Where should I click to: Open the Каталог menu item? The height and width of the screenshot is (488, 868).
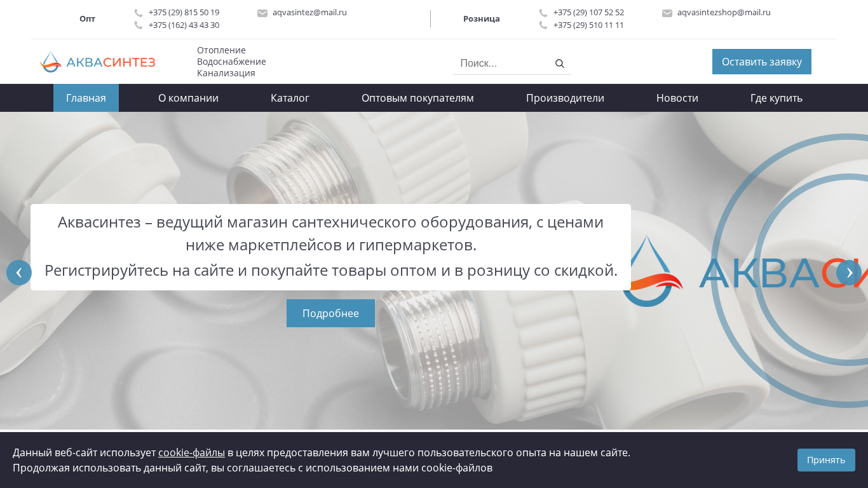[290, 98]
